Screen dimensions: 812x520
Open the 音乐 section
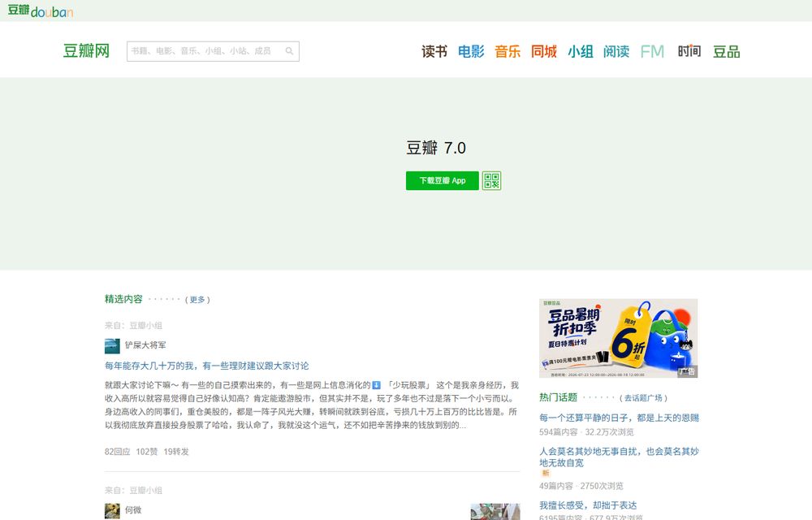pos(508,51)
